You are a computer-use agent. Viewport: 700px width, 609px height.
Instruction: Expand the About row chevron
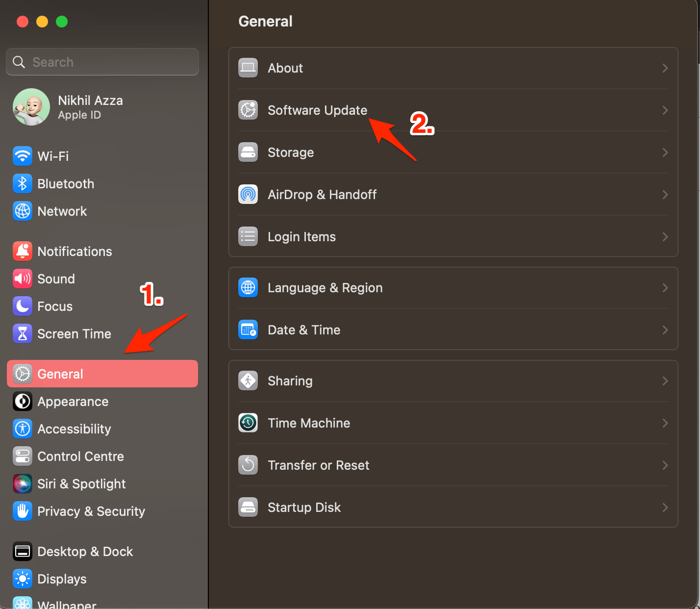(x=665, y=68)
